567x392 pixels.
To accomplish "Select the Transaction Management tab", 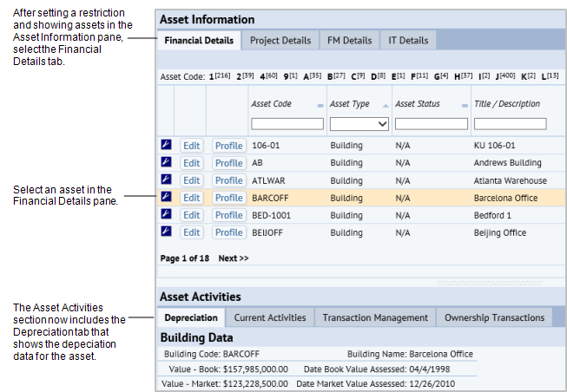I will [374, 317].
